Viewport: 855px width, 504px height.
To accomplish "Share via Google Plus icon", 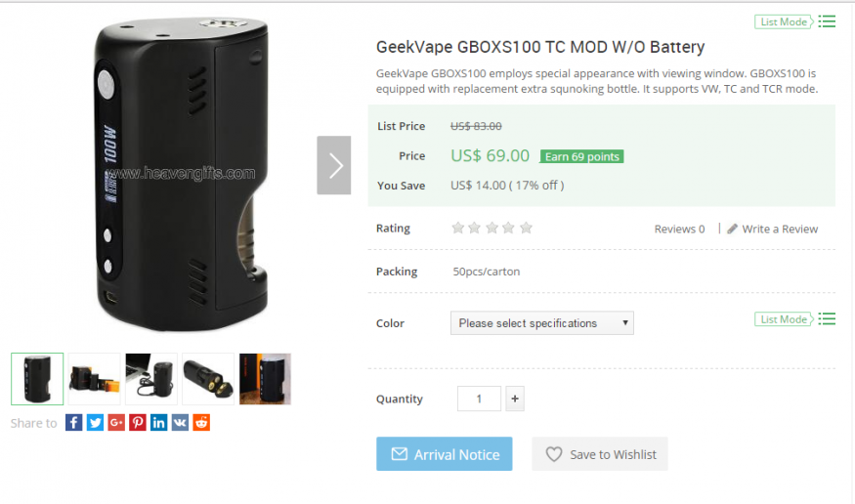I will pos(116,422).
